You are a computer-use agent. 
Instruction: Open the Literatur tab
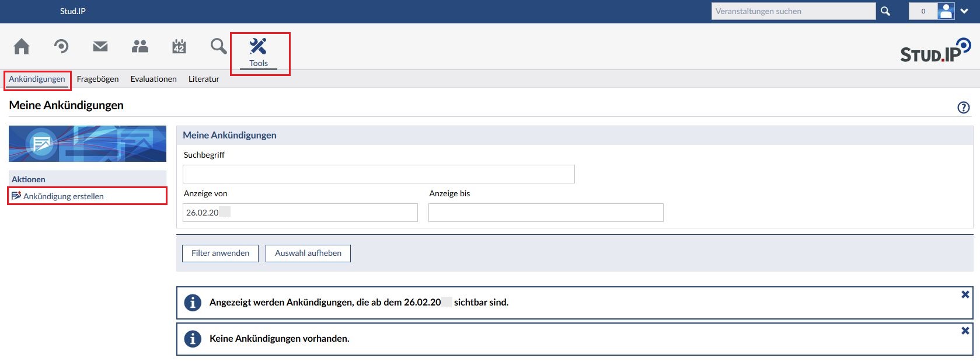(204, 79)
